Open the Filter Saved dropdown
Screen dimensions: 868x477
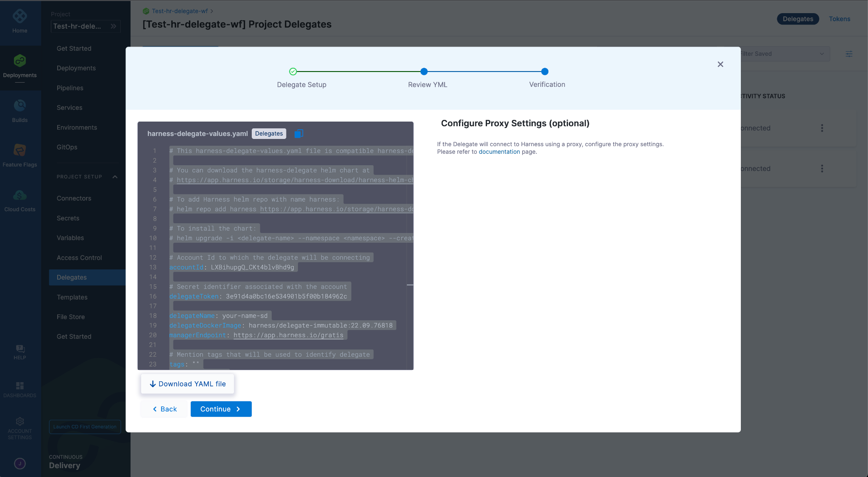click(782, 53)
